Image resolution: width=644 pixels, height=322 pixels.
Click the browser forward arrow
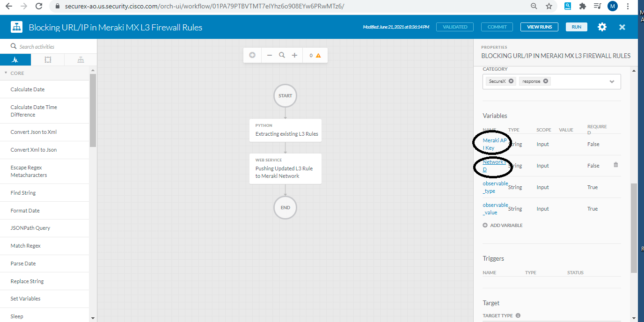(24, 6)
